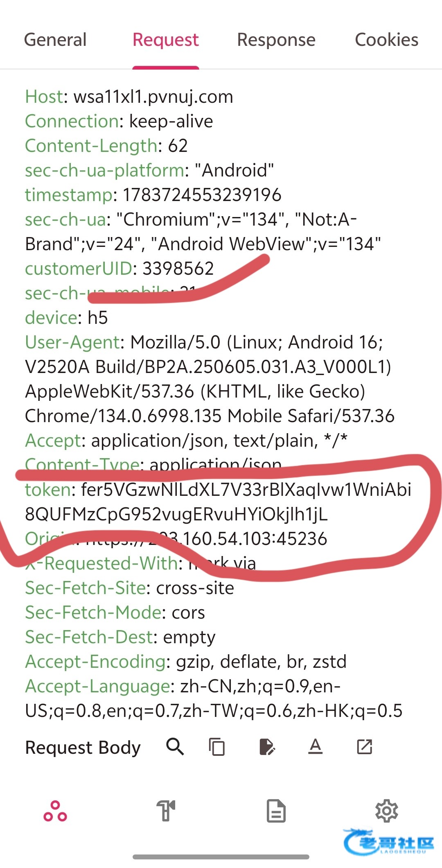This screenshot has height=868, width=442.
Task: Edit request body with the pencil document icon
Action: point(267,747)
